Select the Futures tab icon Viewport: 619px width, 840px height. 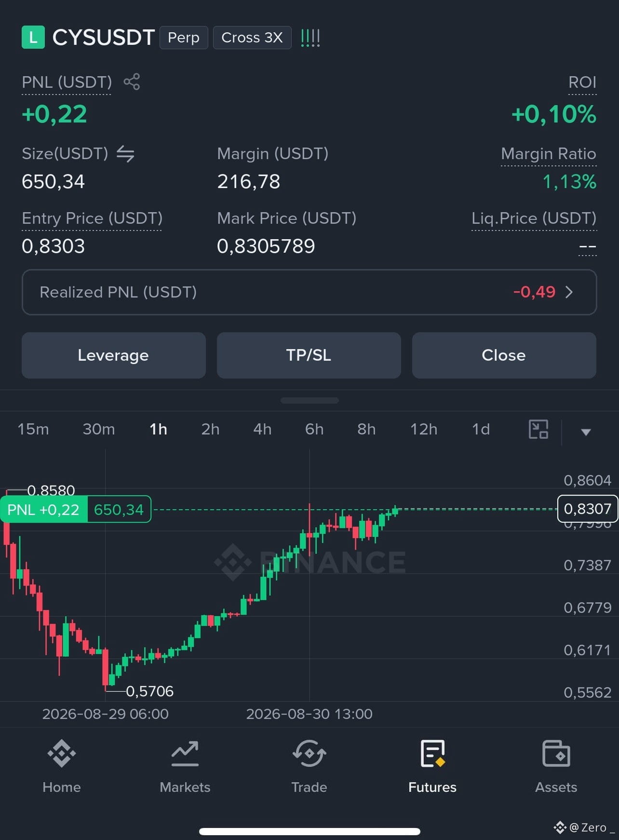click(x=432, y=753)
